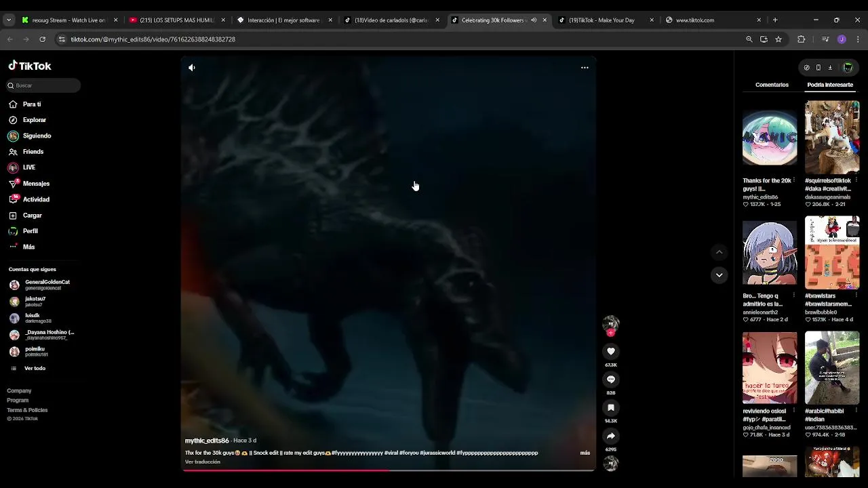Open the three-dot video options menu
This screenshot has width=868, height=488.
click(585, 68)
